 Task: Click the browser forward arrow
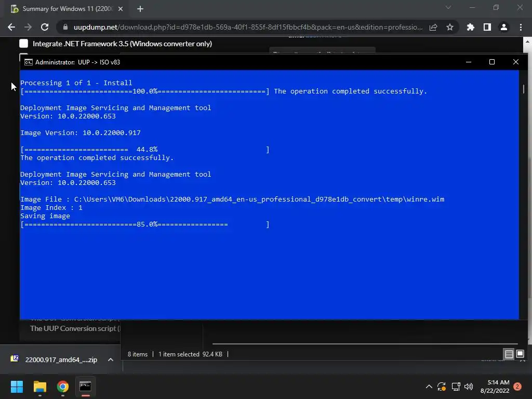[x=28, y=27]
